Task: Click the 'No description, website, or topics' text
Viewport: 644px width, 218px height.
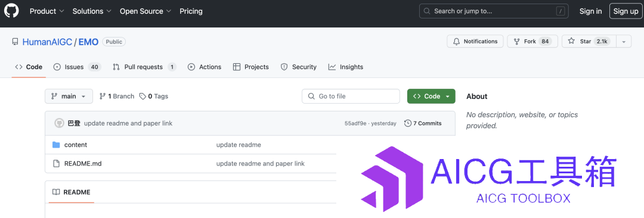Action: tap(522, 120)
